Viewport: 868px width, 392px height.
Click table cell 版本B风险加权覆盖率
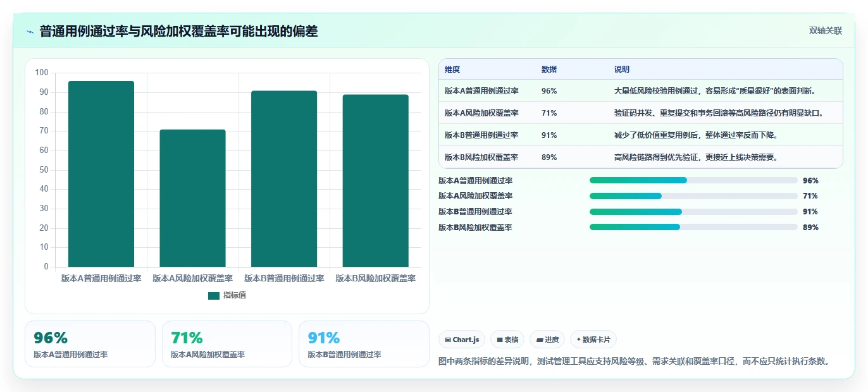pos(481,157)
